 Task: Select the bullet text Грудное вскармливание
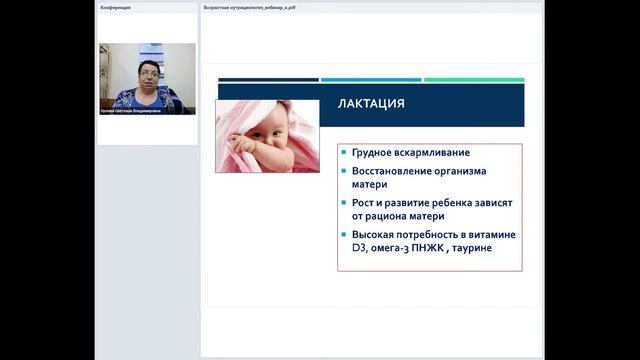pyautogui.click(x=411, y=152)
